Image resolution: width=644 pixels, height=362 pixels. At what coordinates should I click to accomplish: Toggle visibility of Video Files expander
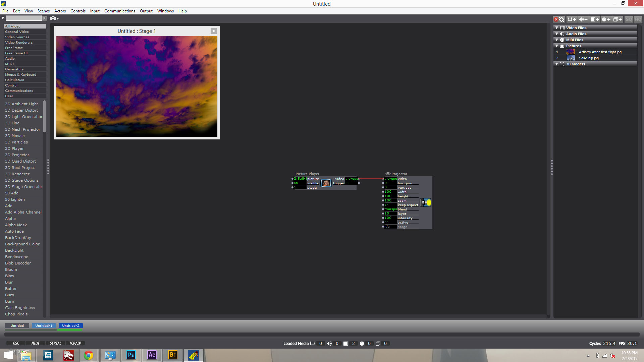click(x=556, y=27)
